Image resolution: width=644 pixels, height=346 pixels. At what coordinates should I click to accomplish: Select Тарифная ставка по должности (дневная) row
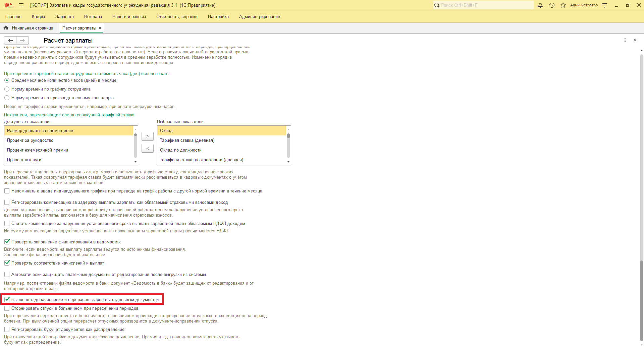pyautogui.click(x=222, y=160)
